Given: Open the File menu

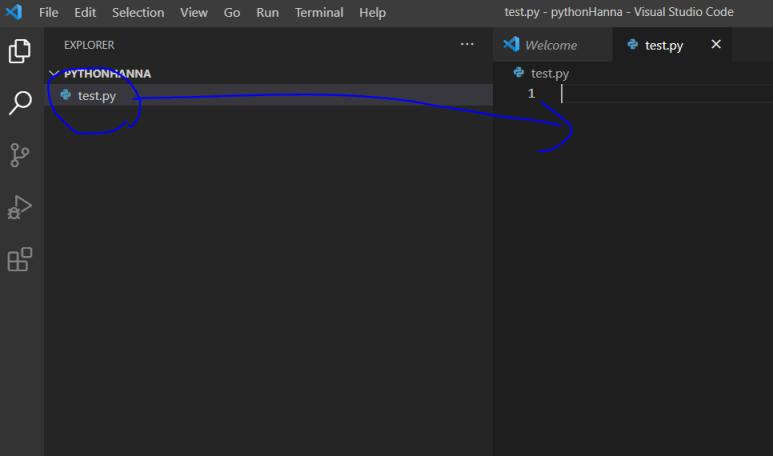Looking at the screenshot, I should coord(48,12).
